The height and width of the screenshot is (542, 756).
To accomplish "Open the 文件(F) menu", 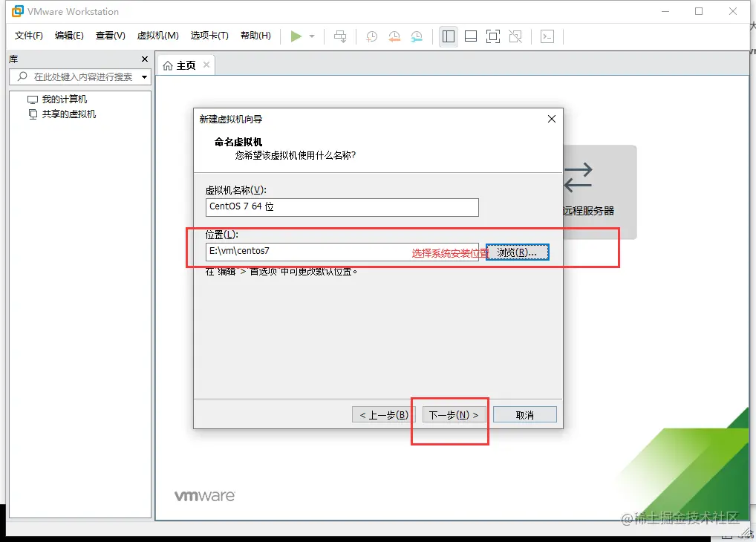I will pos(28,36).
